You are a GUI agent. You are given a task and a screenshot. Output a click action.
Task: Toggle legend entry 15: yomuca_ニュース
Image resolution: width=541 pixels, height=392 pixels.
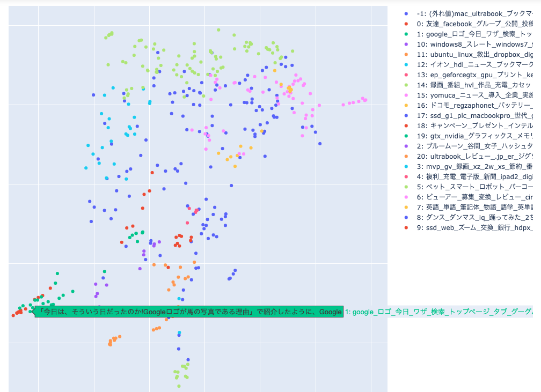(x=468, y=95)
